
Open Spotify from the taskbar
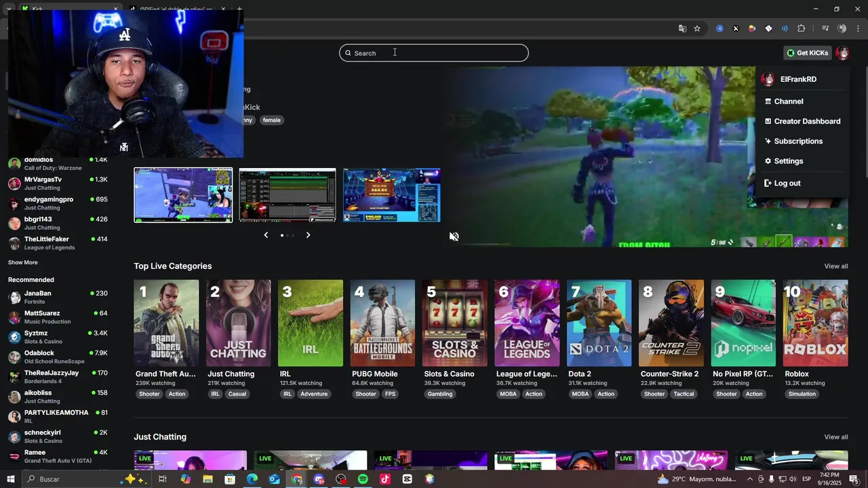363,479
